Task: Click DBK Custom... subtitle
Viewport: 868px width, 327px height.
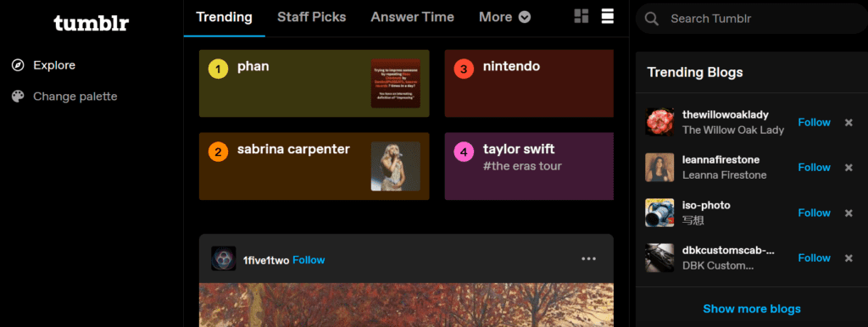Action: click(718, 266)
